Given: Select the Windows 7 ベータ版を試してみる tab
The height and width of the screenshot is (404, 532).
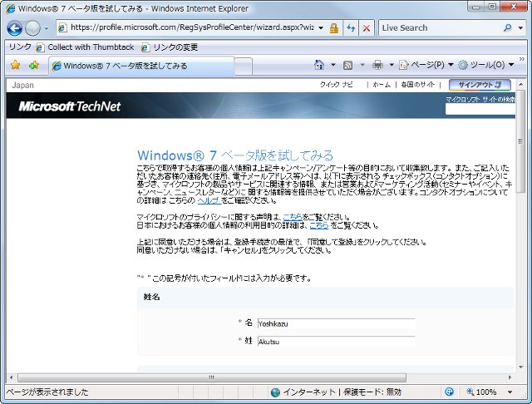Looking at the screenshot, I should 141,66.
